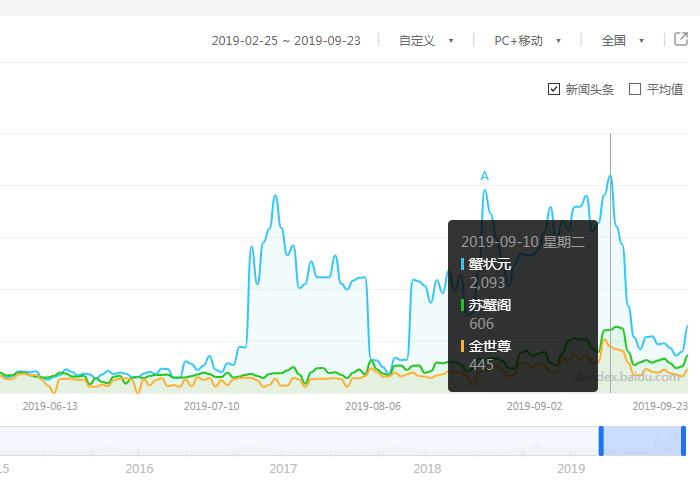Click the 2019-06-13 x-axis date label
Screen dimensions: 700x500
pyautogui.click(x=50, y=406)
